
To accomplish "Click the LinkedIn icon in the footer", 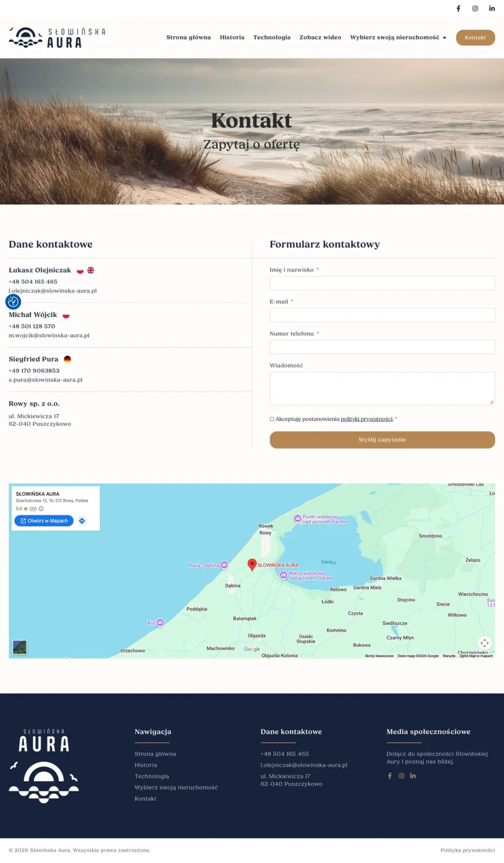I will click(413, 776).
